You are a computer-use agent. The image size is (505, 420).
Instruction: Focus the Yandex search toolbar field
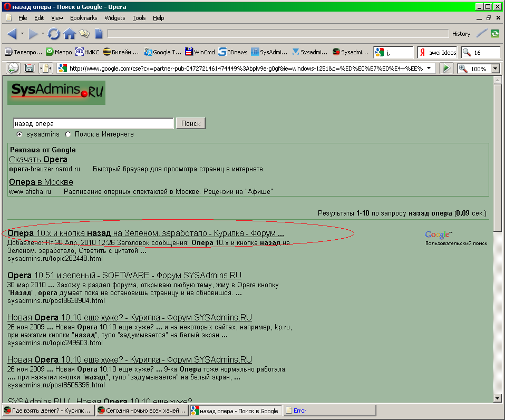(437, 52)
